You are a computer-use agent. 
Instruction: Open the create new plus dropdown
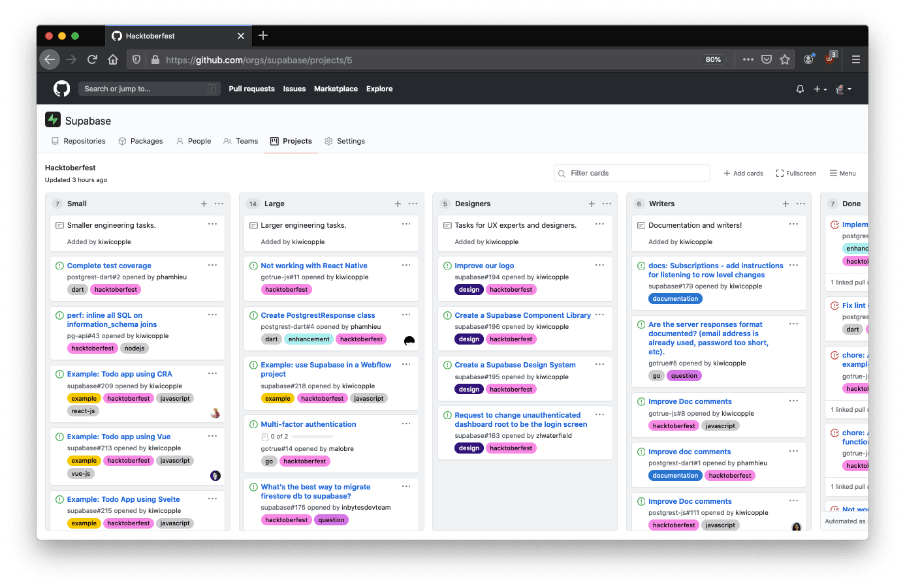[820, 89]
